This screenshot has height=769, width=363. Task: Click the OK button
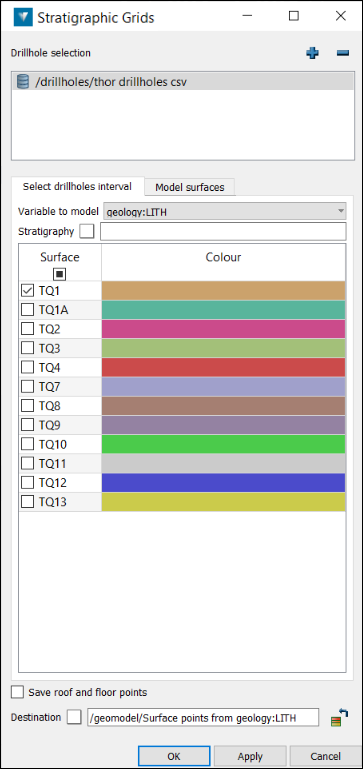(x=174, y=756)
